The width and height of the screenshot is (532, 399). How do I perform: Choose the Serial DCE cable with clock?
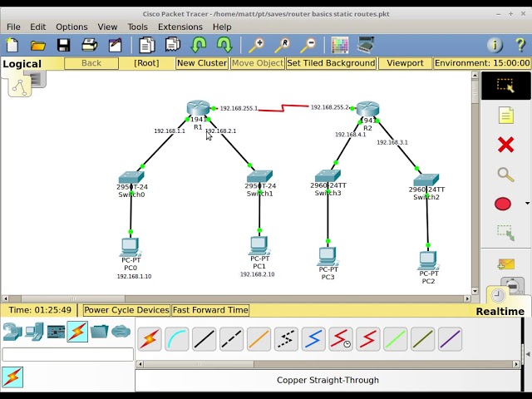click(341, 339)
